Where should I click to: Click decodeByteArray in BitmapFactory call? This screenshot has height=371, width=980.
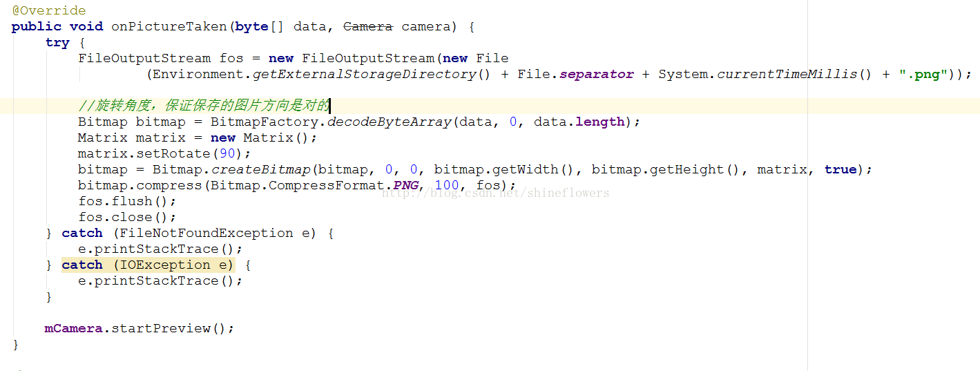pos(389,122)
